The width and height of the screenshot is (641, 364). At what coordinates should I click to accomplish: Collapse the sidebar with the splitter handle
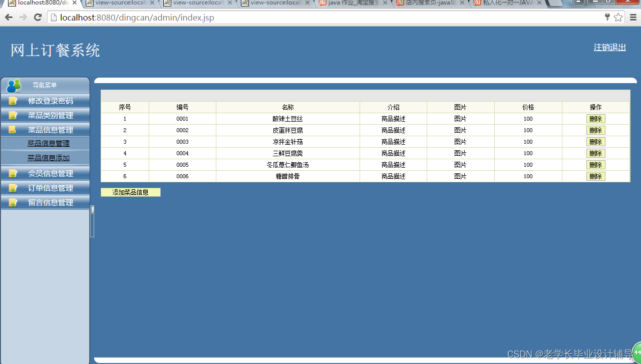point(92,221)
